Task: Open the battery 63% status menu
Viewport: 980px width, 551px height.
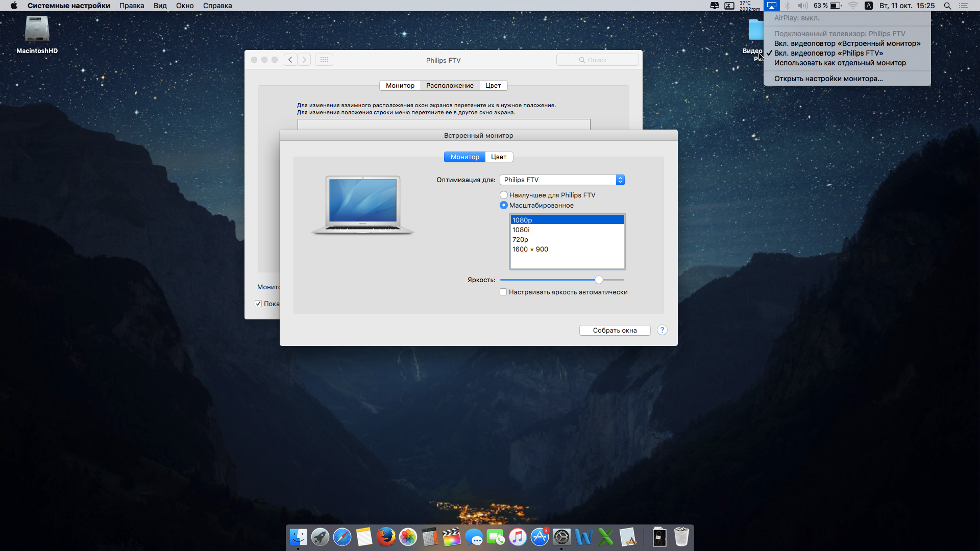Action: (827, 6)
